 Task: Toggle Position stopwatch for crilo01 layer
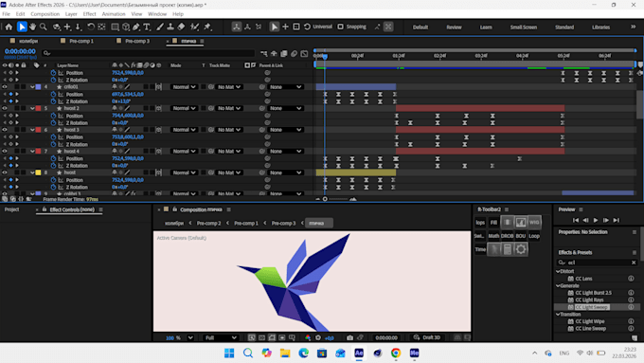tap(53, 94)
